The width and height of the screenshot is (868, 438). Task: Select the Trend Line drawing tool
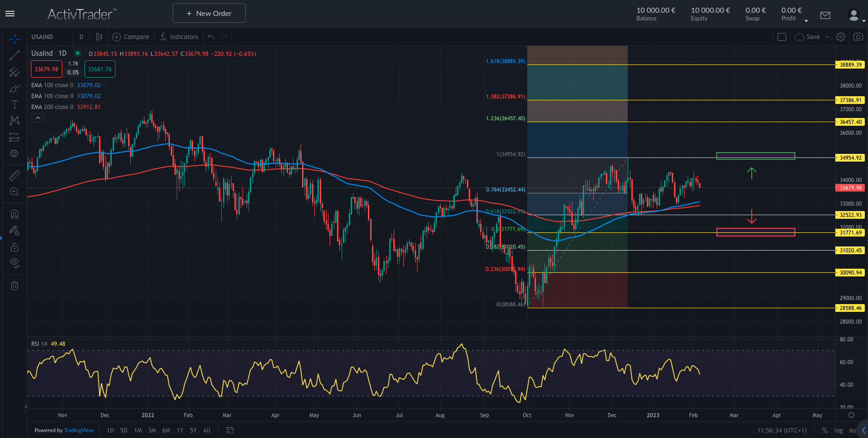point(14,55)
